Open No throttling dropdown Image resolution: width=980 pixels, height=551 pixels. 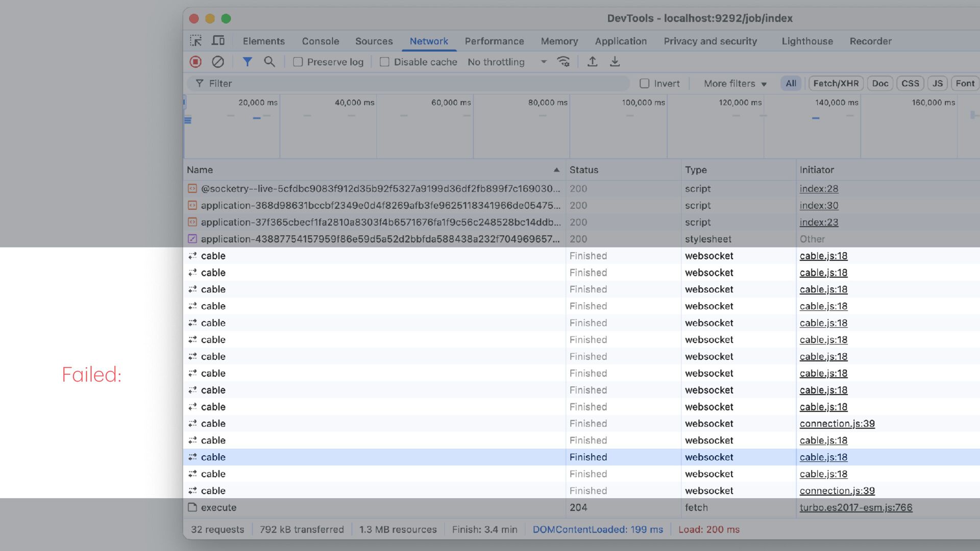(x=506, y=62)
